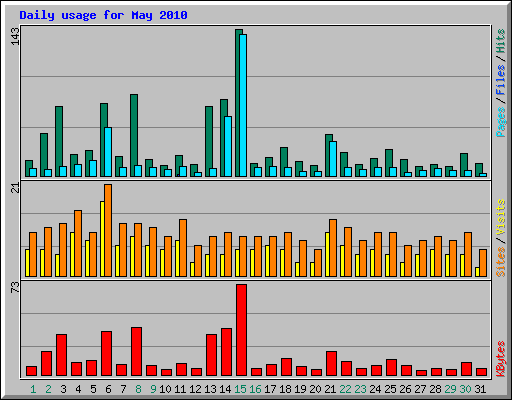Click the 73 scale value of bottom chart

[15, 288]
